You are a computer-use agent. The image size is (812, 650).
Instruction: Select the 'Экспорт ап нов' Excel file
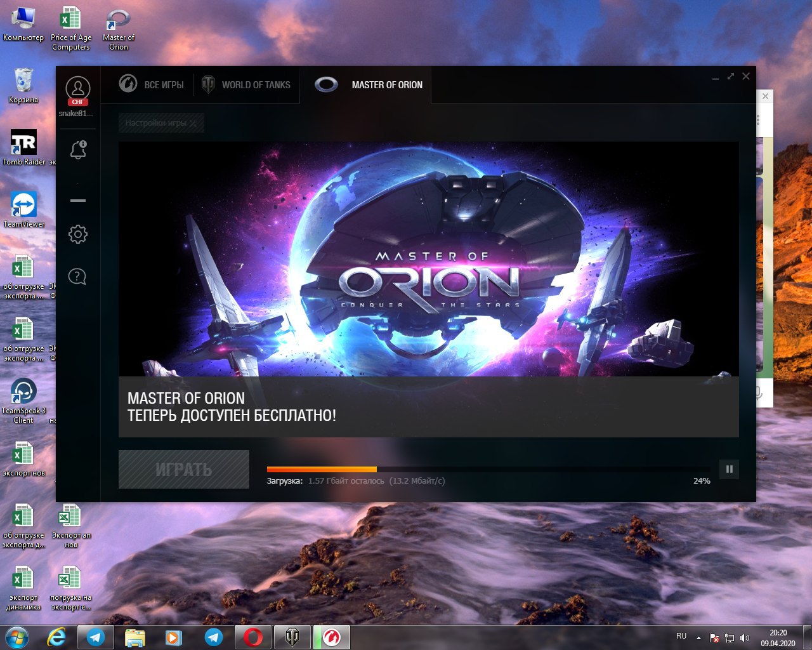[70, 526]
